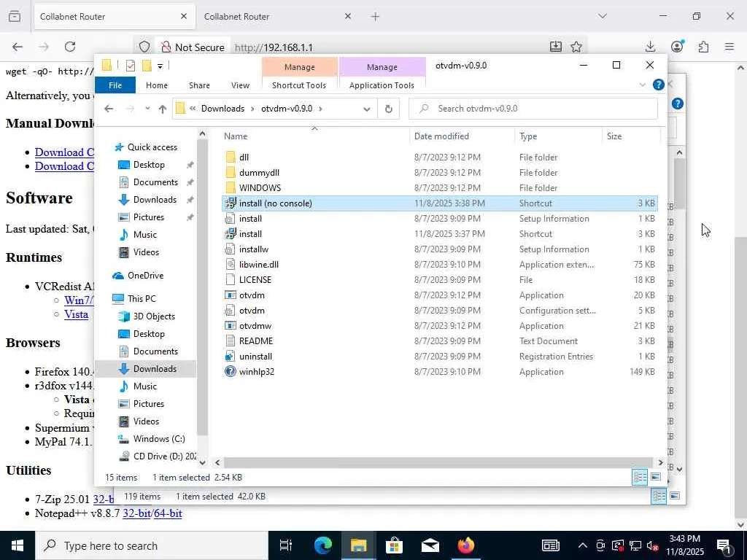This screenshot has width=747, height=560.
Task: Open Windows Start menu
Action: click(18, 545)
